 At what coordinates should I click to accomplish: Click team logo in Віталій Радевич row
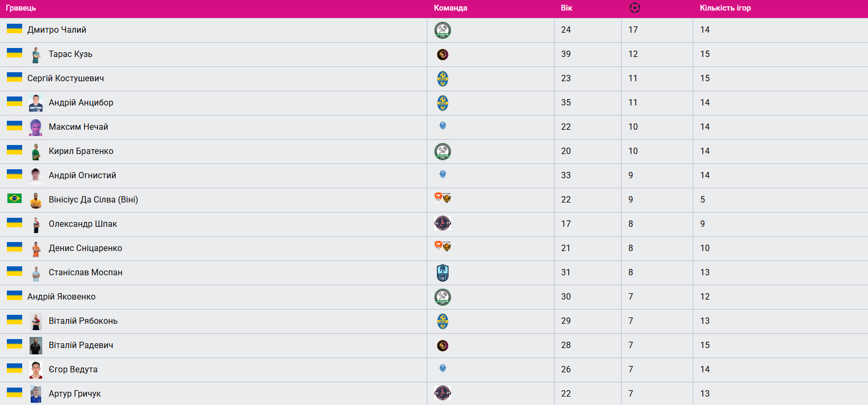click(443, 345)
